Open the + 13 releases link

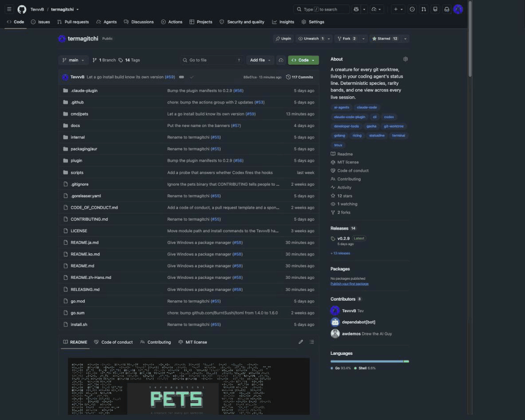tap(340, 253)
